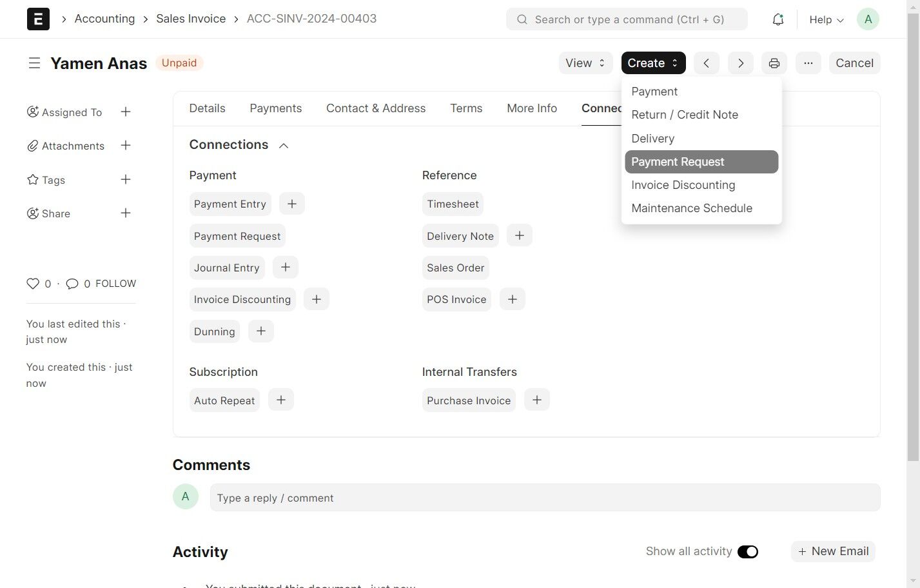Open the Payment Entry connection
Screen dimensions: 920x588
coord(230,204)
